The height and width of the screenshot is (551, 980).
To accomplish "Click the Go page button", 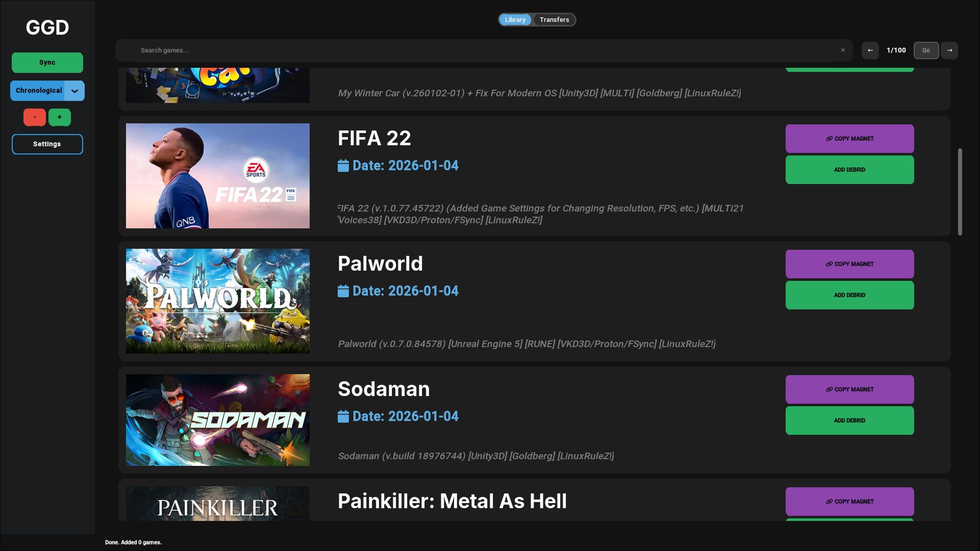I will point(925,50).
